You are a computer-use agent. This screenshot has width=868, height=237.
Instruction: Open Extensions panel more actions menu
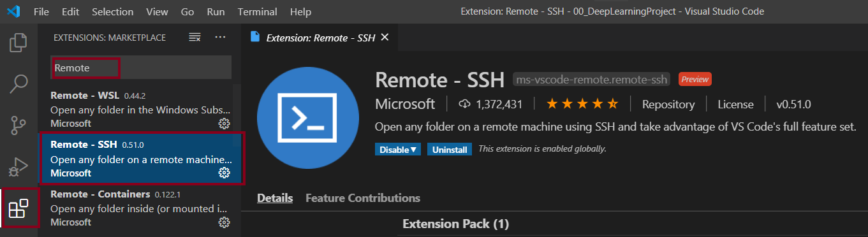pos(220,38)
